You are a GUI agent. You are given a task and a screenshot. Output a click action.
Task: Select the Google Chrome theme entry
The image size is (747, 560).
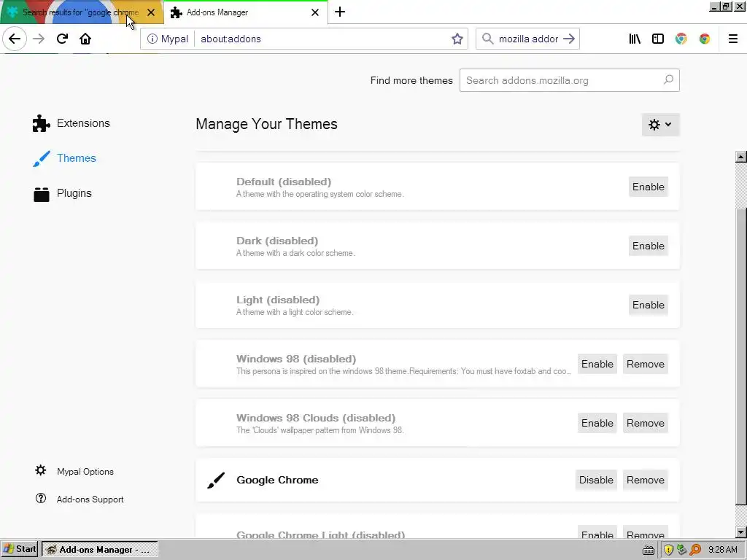click(x=438, y=480)
